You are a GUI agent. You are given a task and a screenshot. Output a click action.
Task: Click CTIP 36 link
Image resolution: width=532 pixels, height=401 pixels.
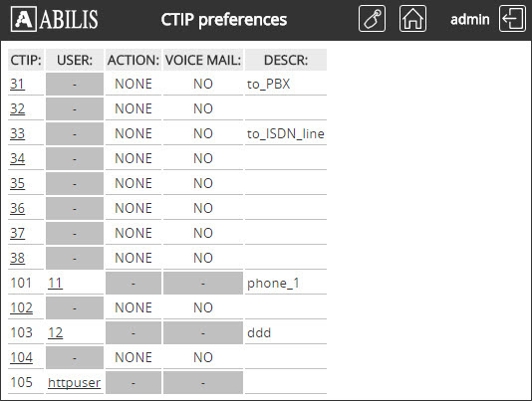17,208
